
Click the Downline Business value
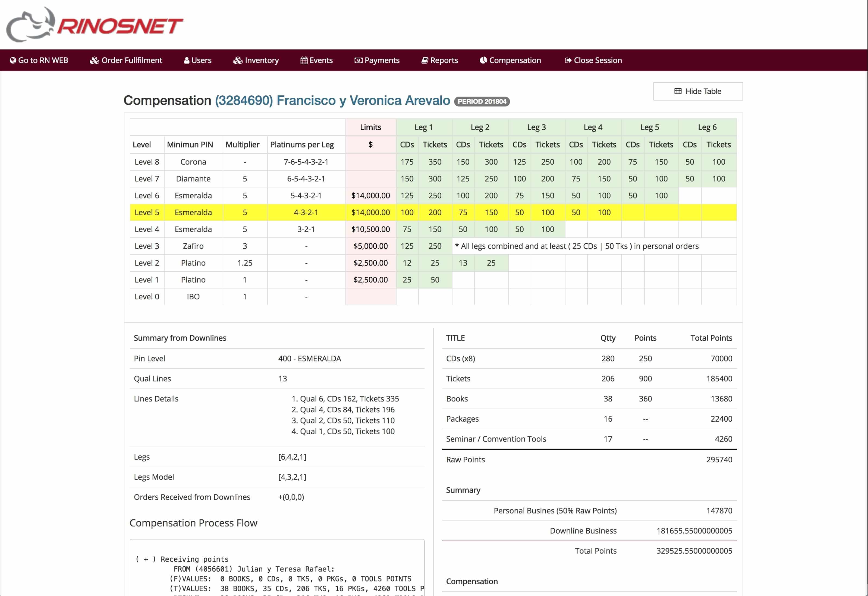(694, 531)
